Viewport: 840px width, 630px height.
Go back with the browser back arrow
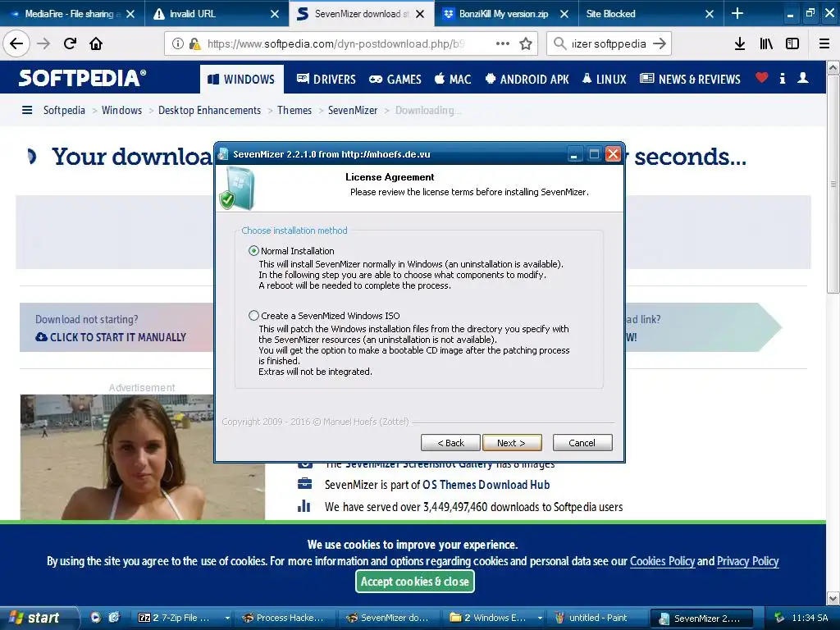coord(16,43)
